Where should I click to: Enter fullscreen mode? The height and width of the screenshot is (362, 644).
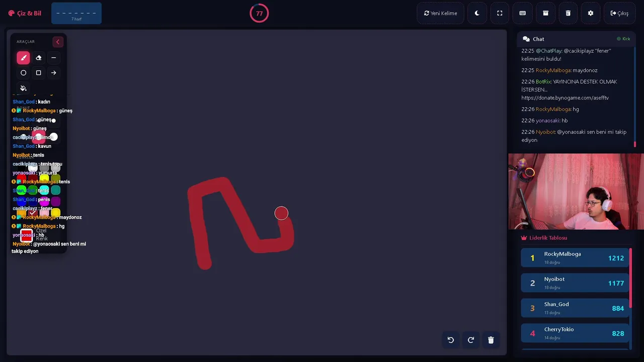pyautogui.click(x=500, y=13)
